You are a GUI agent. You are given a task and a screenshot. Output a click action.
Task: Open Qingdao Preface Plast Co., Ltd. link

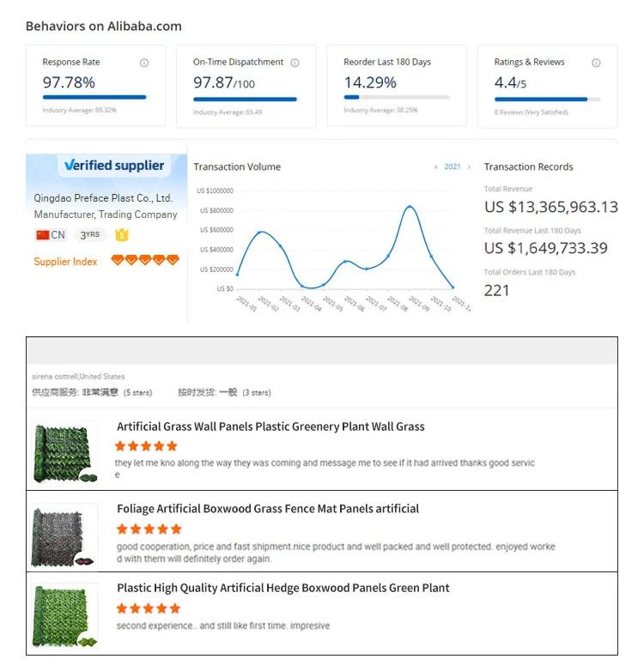click(x=103, y=198)
